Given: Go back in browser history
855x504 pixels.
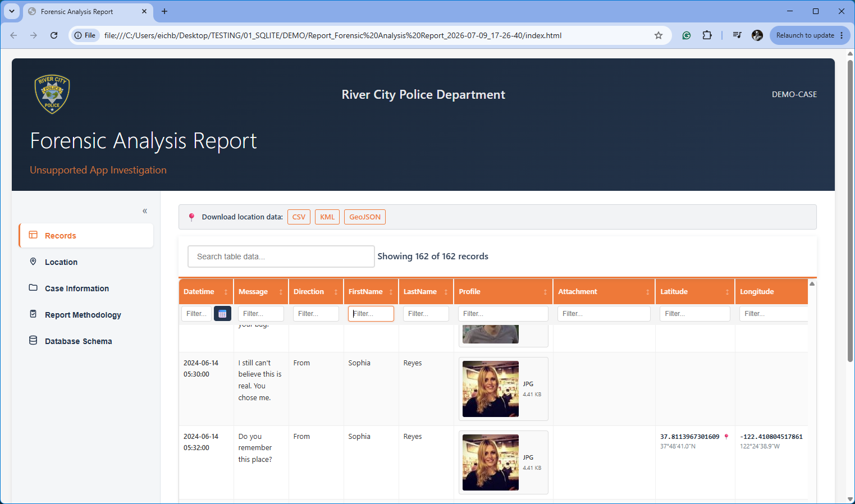Looking at the screenshot, I should [x=14, y=35].
